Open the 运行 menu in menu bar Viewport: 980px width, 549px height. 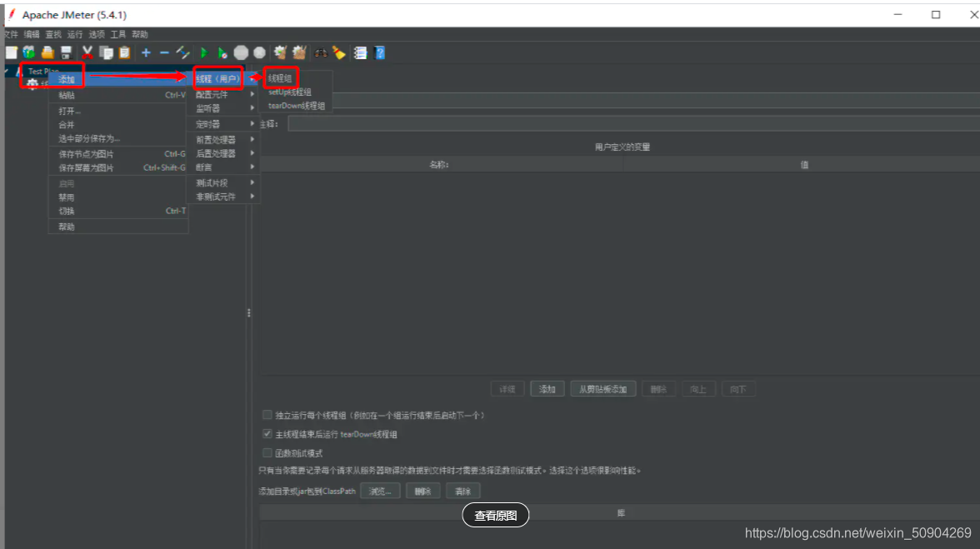coord(75,34)
